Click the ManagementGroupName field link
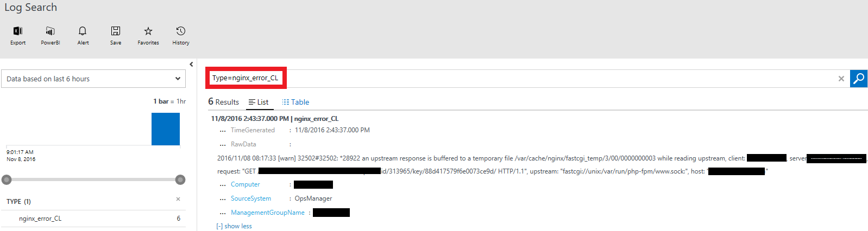This screenshot has height=231, width=868. pos(268,213)
